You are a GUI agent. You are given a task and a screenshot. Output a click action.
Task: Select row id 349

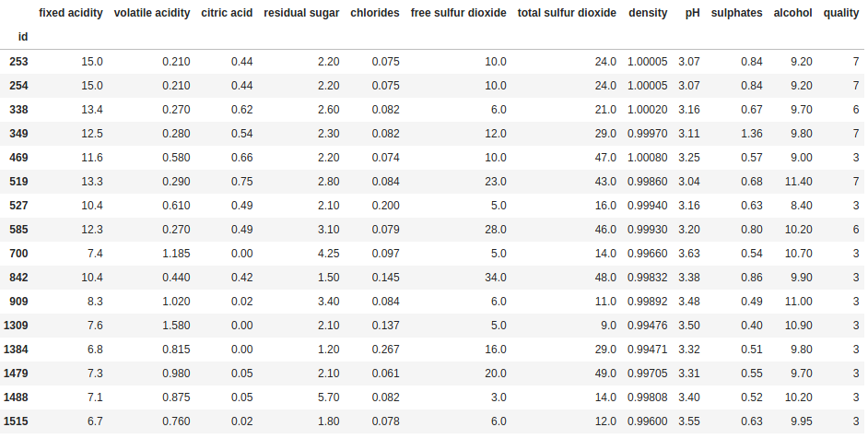pos(18,134)
